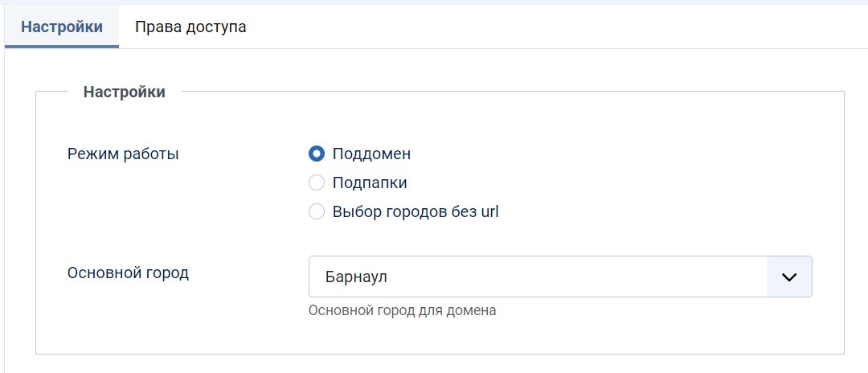Click the hint text Основной город для домена

click(x=402, y=310)
